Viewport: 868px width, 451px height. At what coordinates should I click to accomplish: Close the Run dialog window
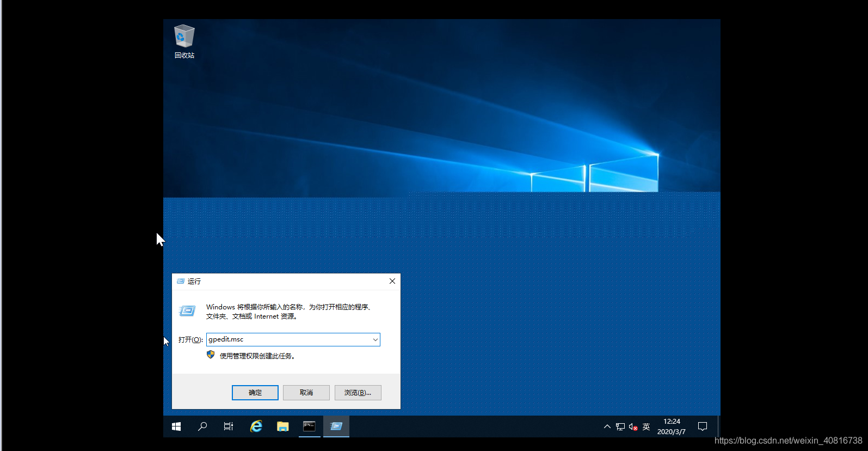click(x=392, y=281)
